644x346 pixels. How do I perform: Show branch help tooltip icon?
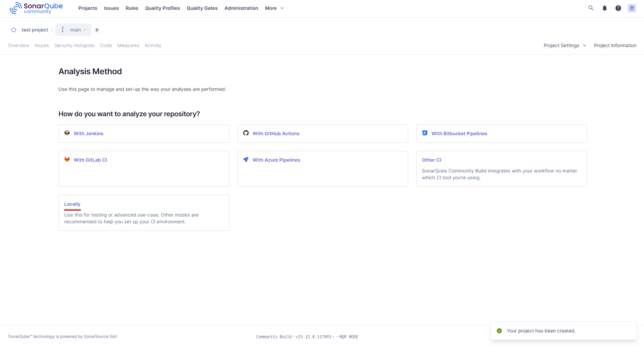(x=97, y=30)
